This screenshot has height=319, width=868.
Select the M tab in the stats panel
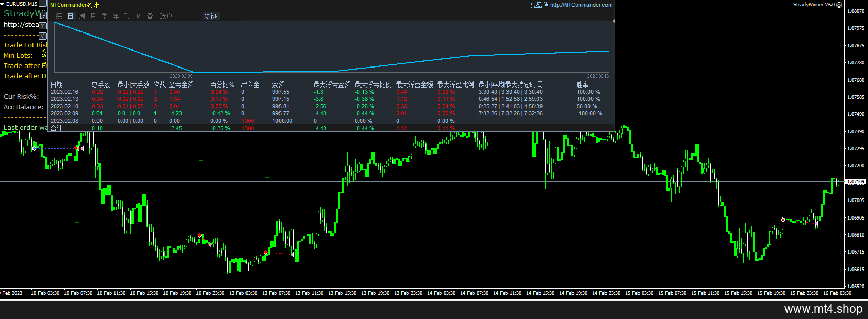tap(139, 16)
